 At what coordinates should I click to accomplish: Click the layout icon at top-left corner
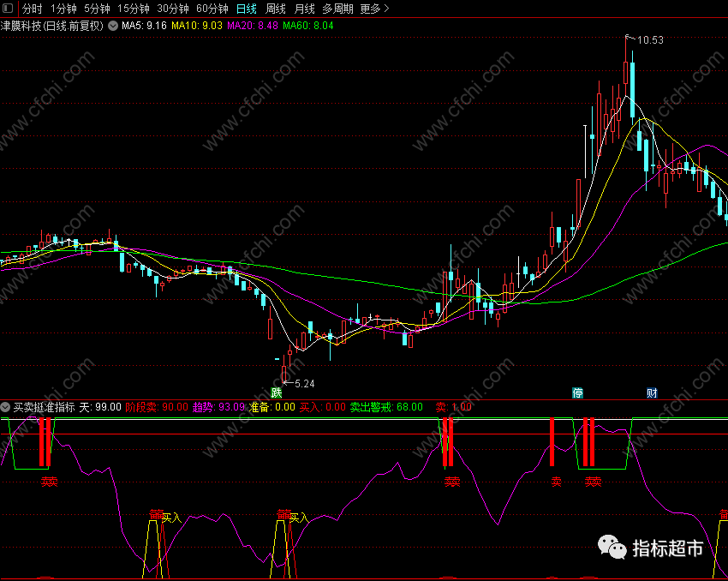pyautogui.click(x=8, y=9)
